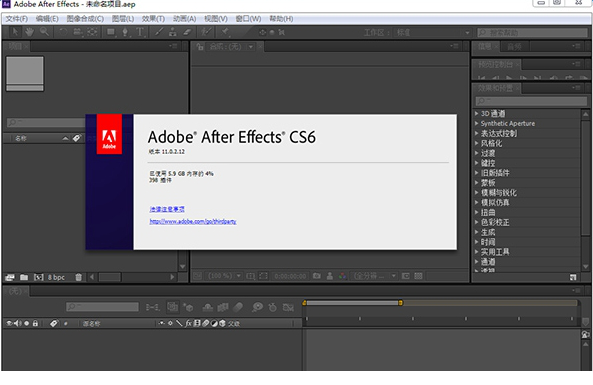Select the Puppet Pin tool
This screenshot has width=593, height=385.
tap(225, 32)
